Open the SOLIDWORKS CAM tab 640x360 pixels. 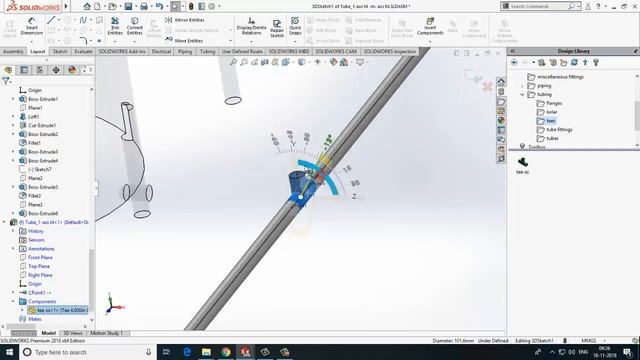pyautogui.click(x=336, y=51)
